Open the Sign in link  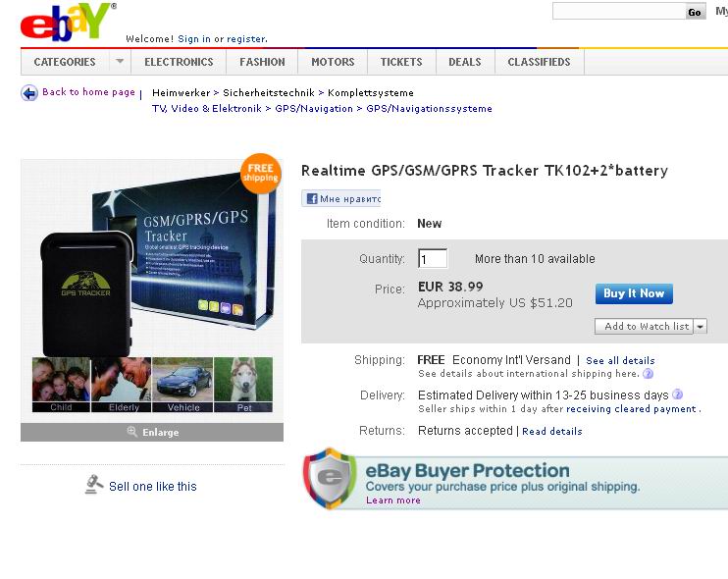[x=194, y=39]
